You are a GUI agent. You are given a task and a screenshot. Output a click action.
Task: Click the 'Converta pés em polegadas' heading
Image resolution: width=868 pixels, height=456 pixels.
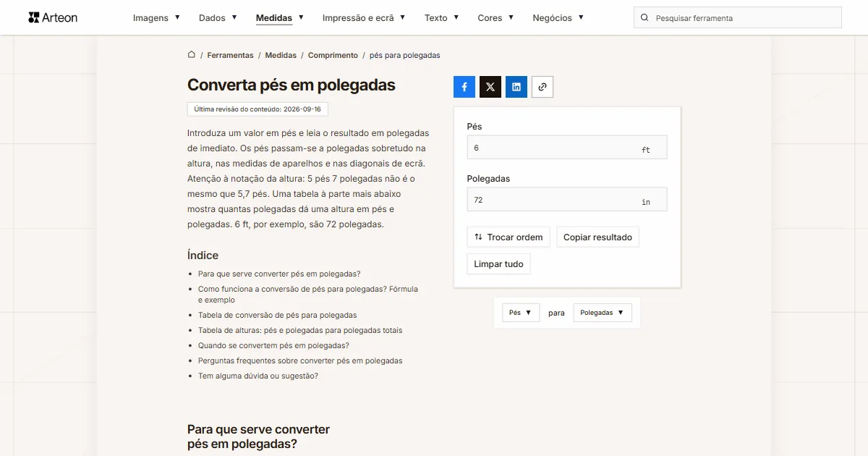pos(292,85)
